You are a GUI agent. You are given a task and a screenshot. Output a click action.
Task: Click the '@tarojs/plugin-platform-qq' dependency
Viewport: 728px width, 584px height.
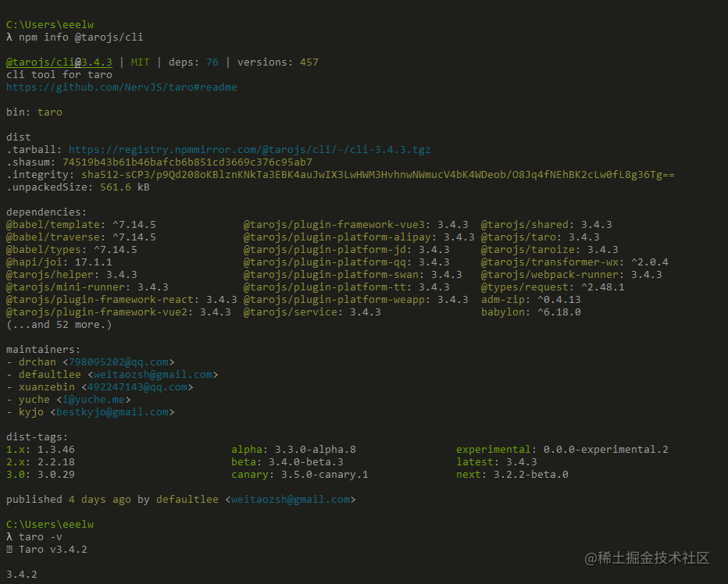[x=346, y=262]
